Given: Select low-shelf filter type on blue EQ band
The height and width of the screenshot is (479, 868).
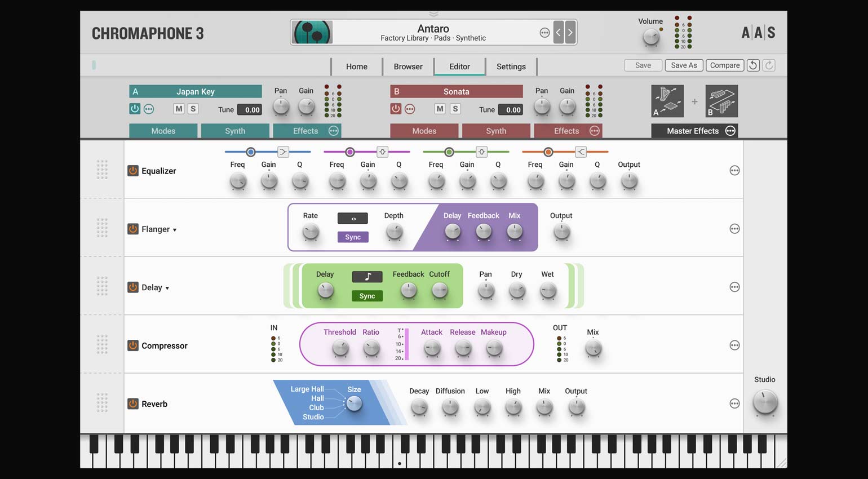Looking at the screenshot, I should coord(283,152).
